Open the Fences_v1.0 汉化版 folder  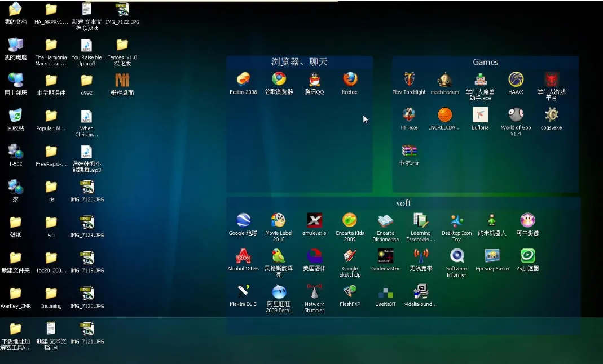[x=122, y=45]
